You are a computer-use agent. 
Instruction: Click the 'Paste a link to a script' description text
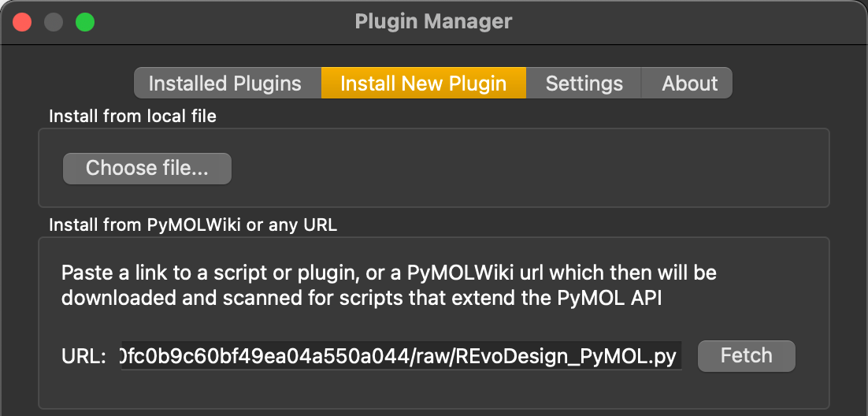coord(388,285)
